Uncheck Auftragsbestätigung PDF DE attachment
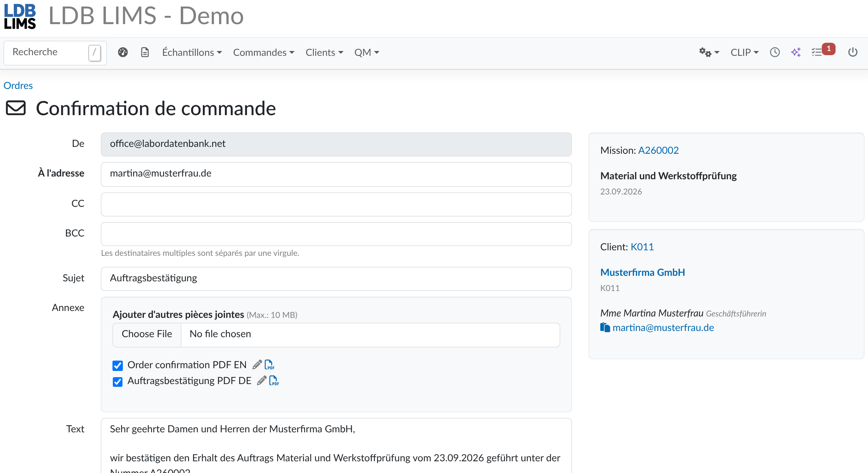The image size is (868, 473). tap(118, 381)
